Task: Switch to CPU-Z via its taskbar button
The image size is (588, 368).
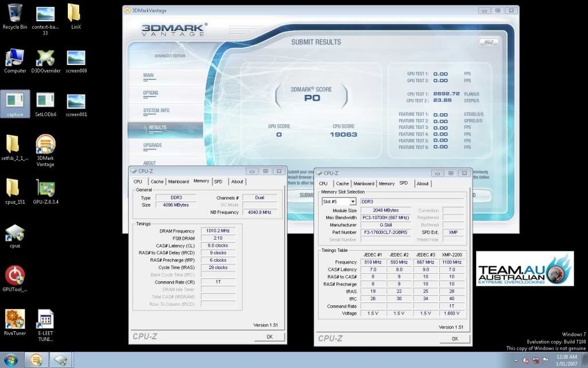Action: click(x=60, y=360)
